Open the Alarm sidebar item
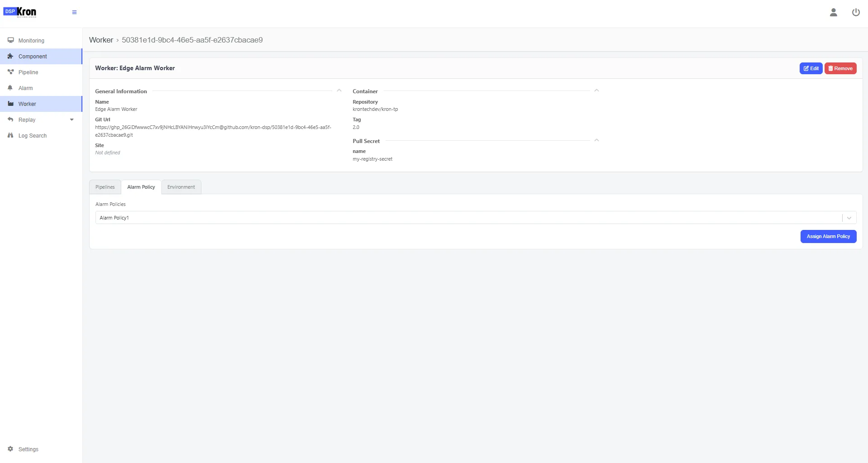 (41, 88)
